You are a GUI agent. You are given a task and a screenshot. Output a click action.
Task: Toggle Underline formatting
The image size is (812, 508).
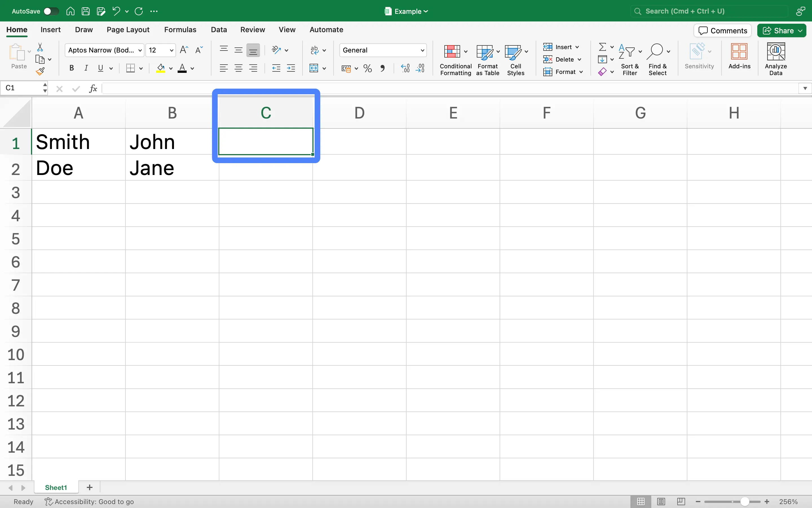pyautogui.click(x=101, y=68)
